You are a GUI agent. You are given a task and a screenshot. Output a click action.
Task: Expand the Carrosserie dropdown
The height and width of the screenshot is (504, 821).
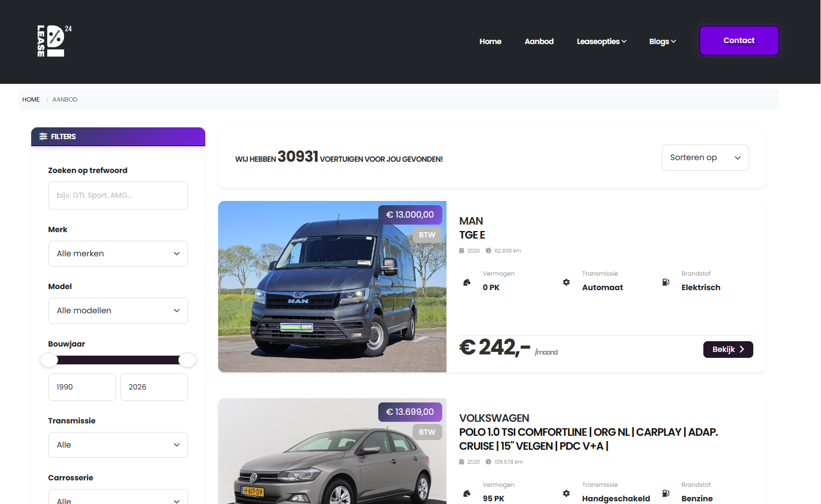click(118, 498)
